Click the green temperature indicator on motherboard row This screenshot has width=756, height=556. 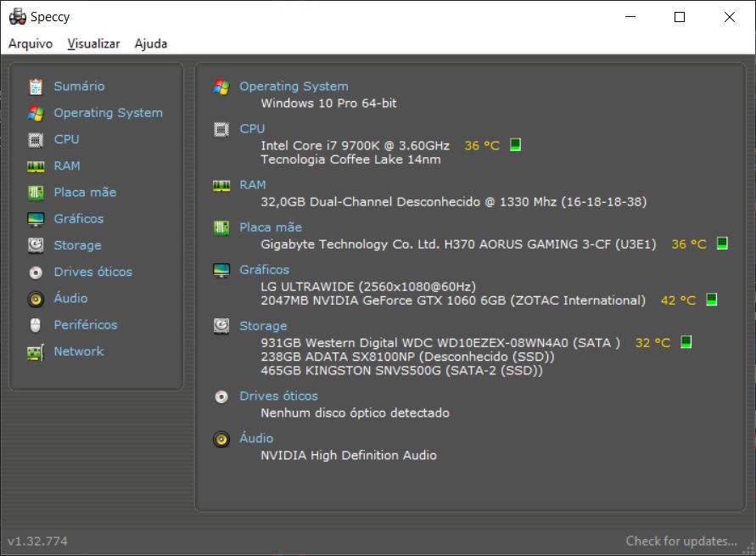[x=722, y=243]
